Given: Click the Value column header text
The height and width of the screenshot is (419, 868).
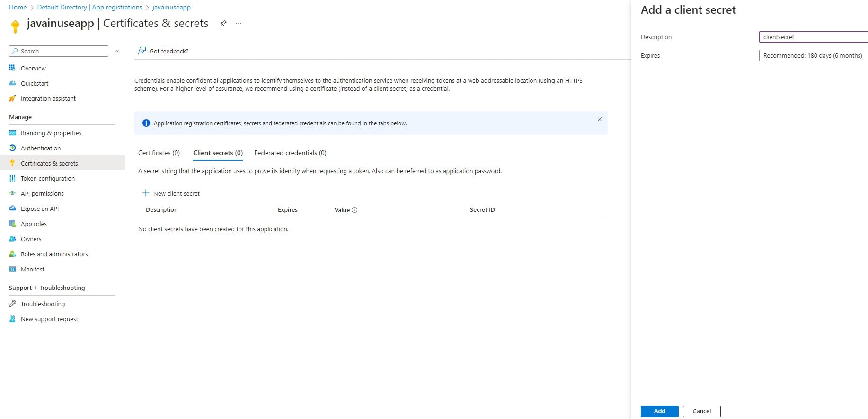Looking at the screenshot, I should click(x=342, y=210).
